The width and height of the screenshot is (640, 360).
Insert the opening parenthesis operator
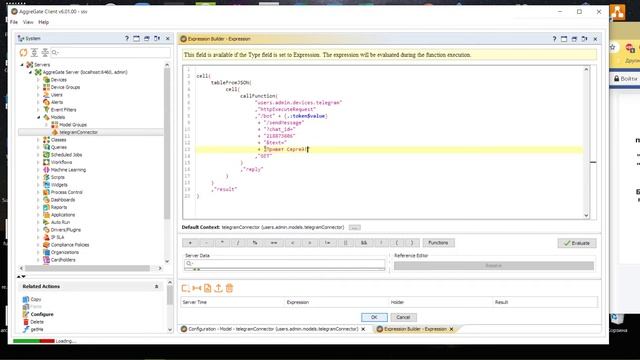click(x=397, y=243)
